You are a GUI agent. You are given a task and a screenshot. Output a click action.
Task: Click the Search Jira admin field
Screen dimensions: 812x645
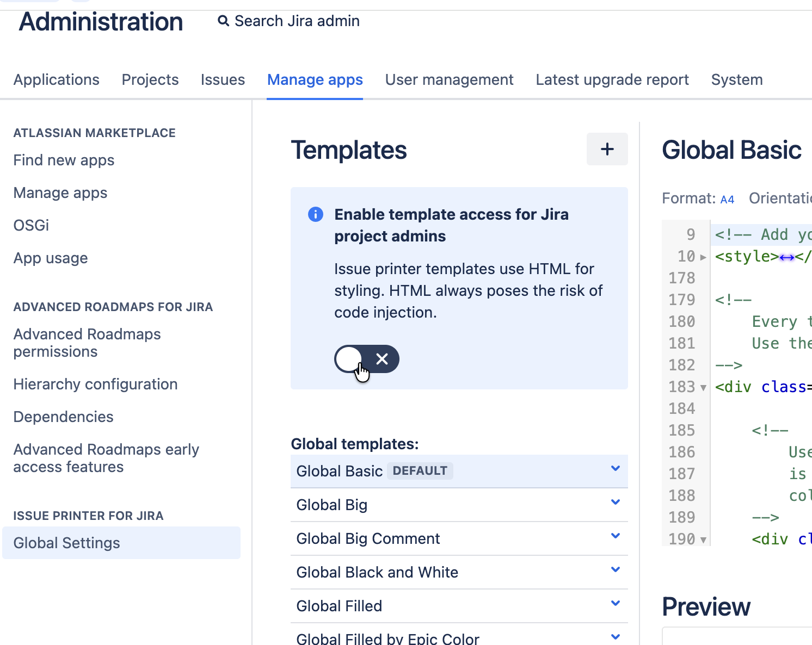coord(297,21)
